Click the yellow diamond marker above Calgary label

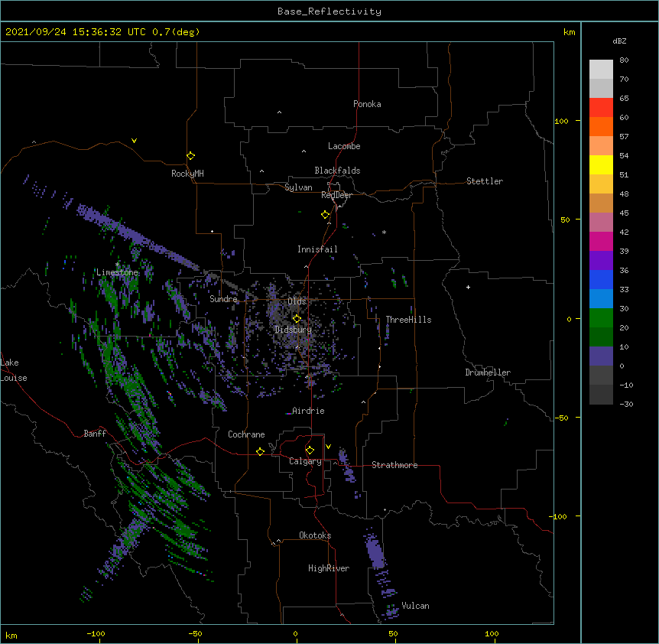(310, 450)
